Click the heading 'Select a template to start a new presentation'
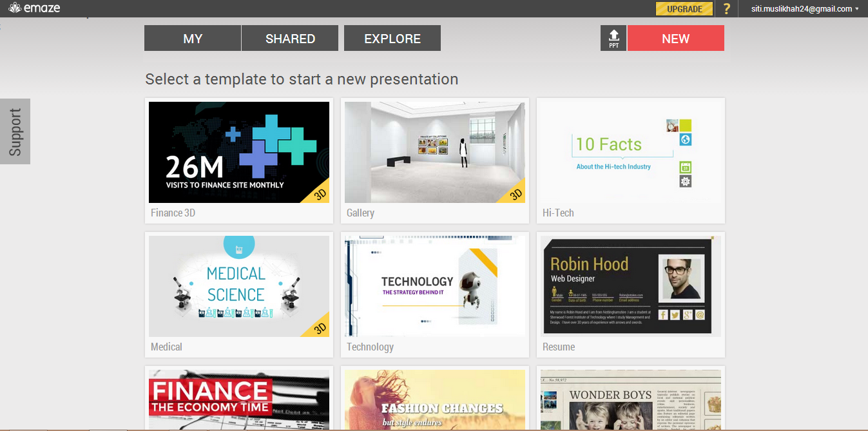 tap(302, 79)
